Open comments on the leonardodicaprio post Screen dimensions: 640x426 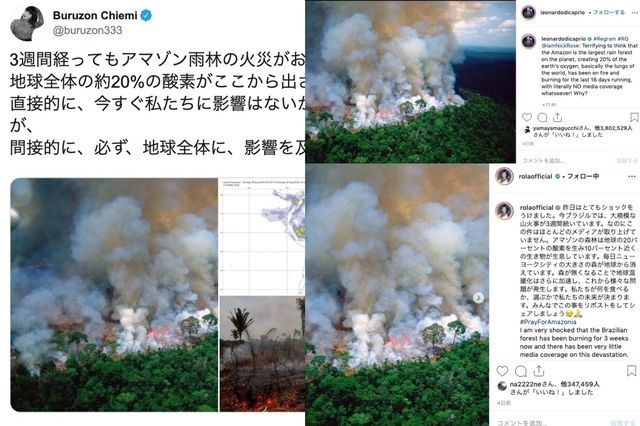point(542,118)
